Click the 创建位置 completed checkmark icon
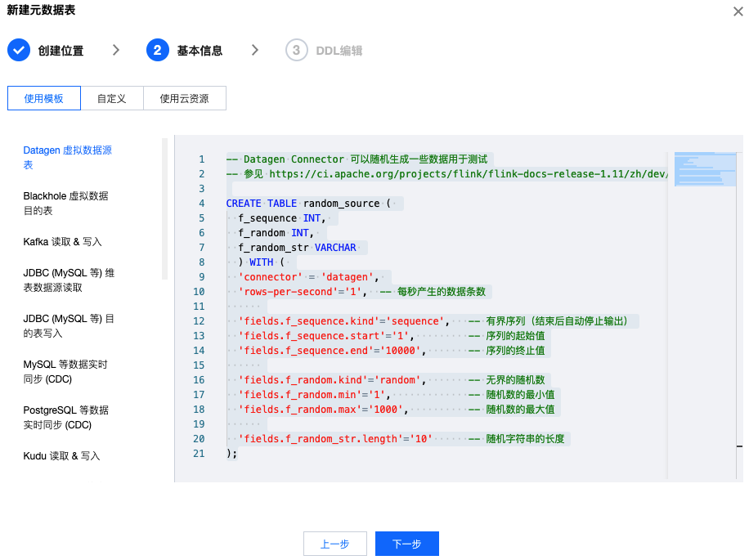Image resolution: width=749 pixels, height=560 pixels. pos(19,50)
